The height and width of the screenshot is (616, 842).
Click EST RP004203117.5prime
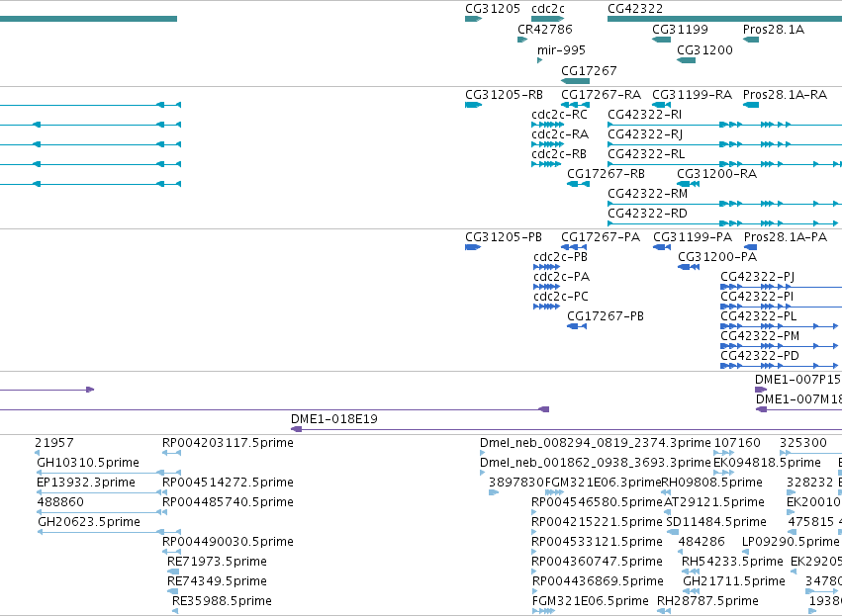(x=228, y=443)
